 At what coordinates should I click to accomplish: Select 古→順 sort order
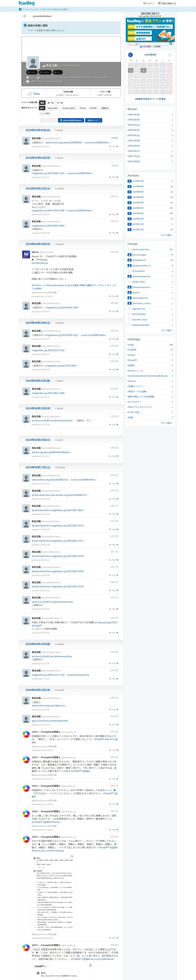click(x=60, y=103)
